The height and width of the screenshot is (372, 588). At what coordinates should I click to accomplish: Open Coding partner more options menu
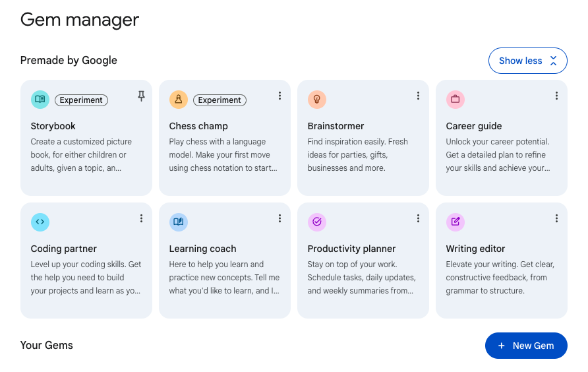point(141,219)
